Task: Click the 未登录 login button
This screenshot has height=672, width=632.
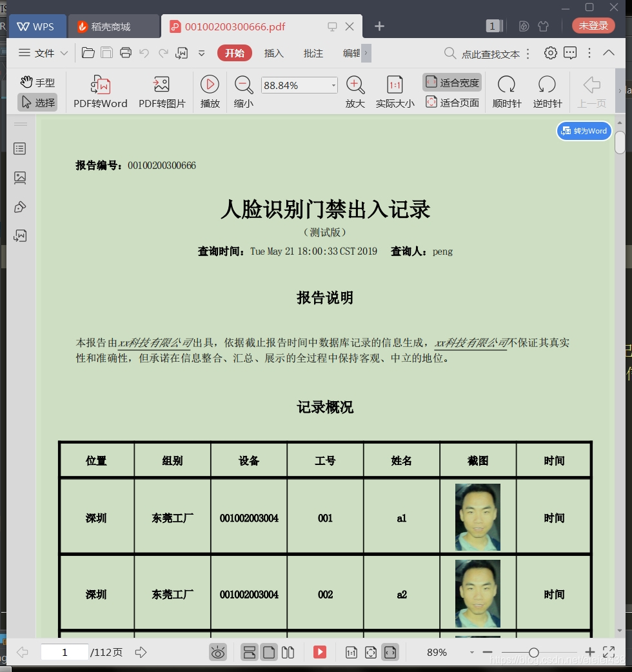Action: point(593,26)
